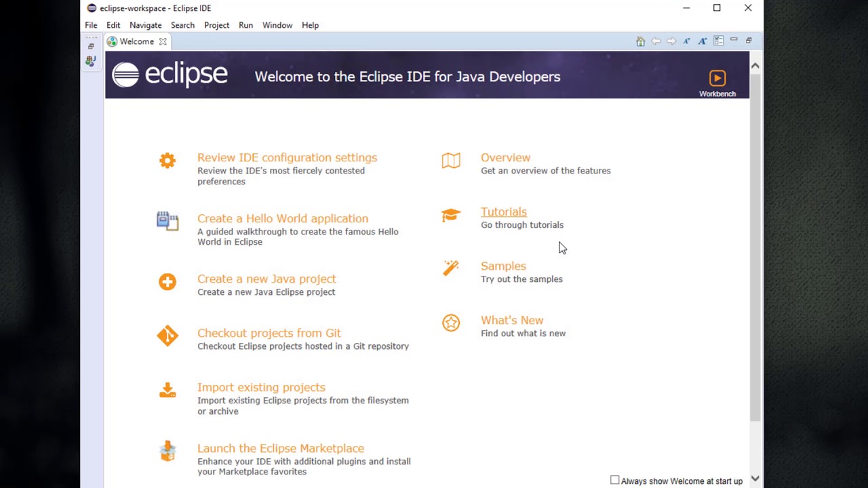This screenshot has width=868, height=488.
Task: Click 'Find out what is new' text
Action: coord(523,333)
